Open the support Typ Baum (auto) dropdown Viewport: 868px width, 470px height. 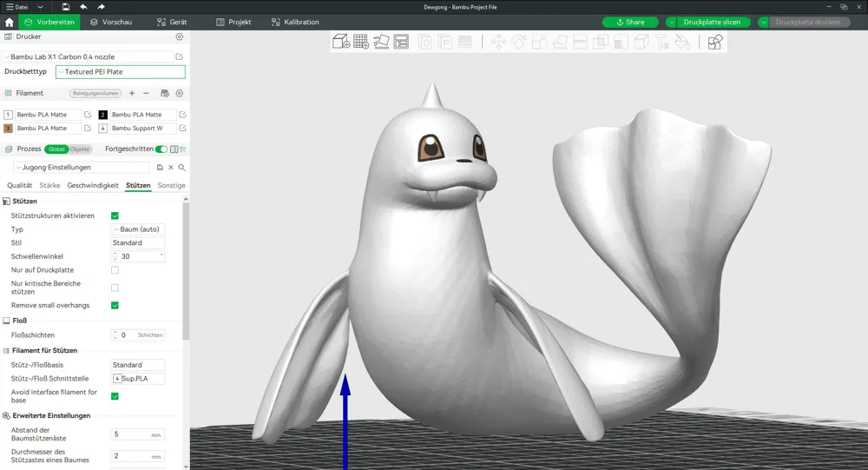pos(138,228)
